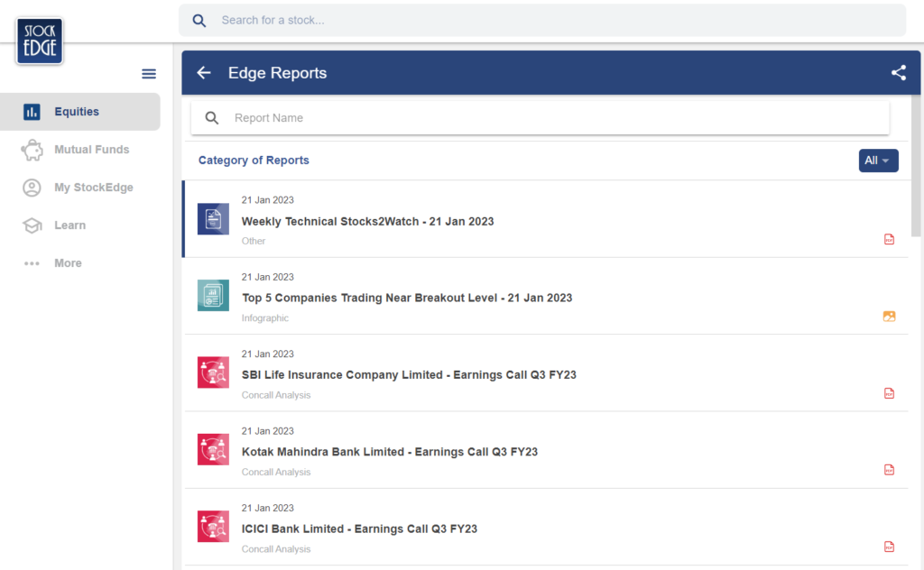The image size is (924, 570).
Task: Click the Equities bar chart icon
Action: pos(32,111)
